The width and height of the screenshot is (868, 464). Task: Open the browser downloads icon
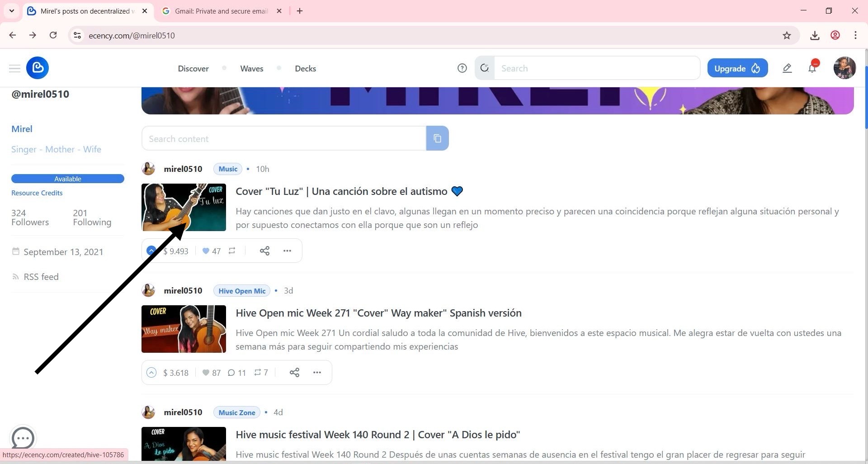point(815,35)
